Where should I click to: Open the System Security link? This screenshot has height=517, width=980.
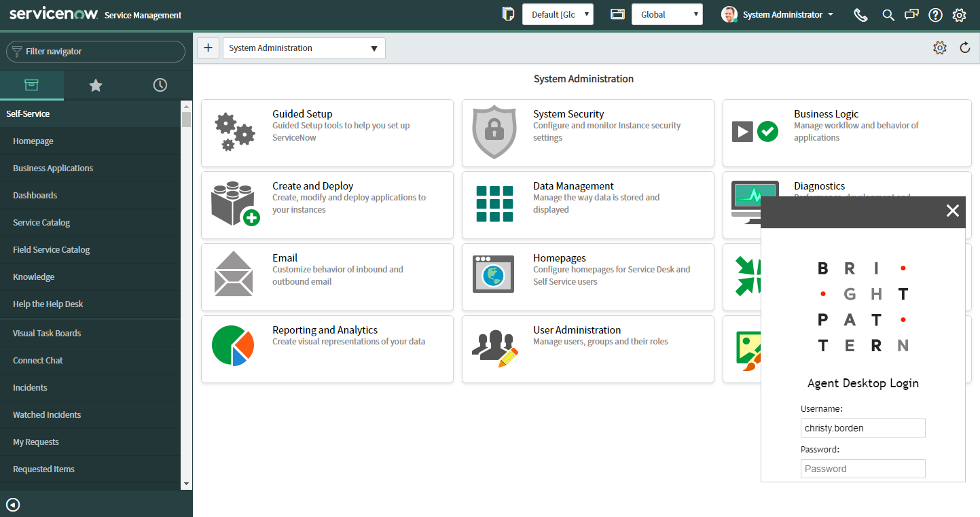[568, 114]
